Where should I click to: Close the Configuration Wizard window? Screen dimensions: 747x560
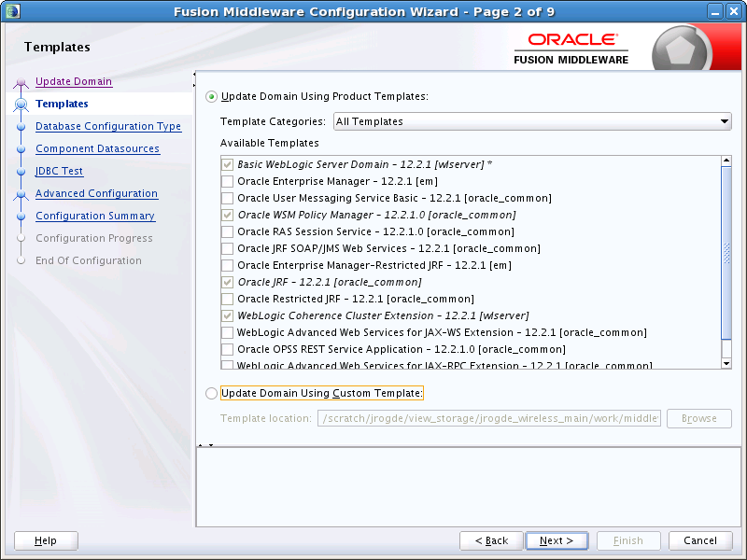[x=734, y=11]
